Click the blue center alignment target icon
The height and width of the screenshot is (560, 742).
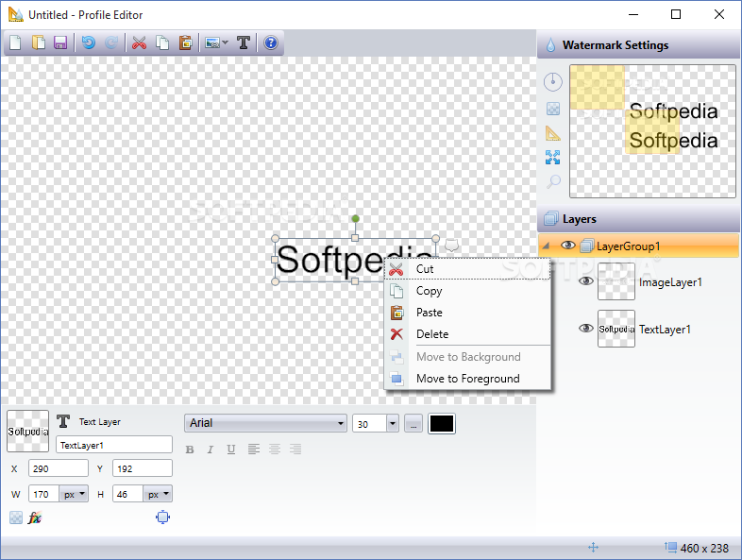pyautogui.click(x=162, y=517)
